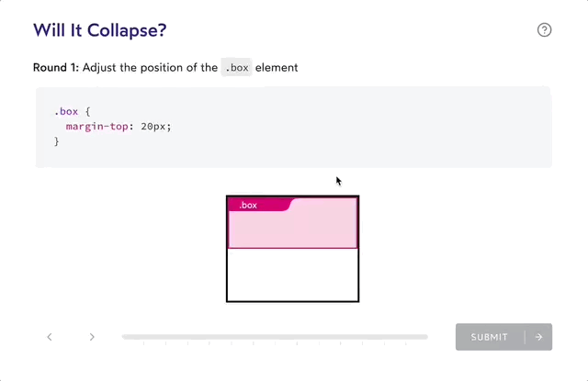The width and height of the screenshot is (588, 381).
Task: Click the arrow icon inside Submit button
Action: tap(538, 337)
